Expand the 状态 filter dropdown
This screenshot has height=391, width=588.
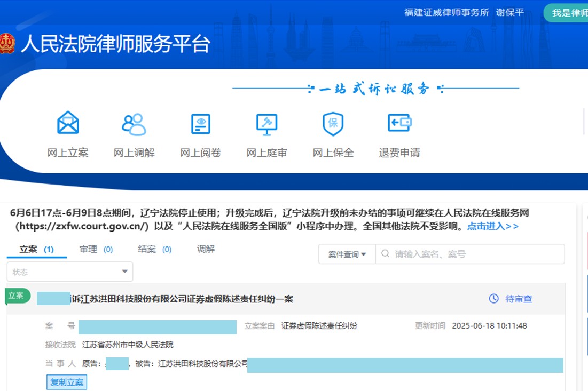[70, 272]
